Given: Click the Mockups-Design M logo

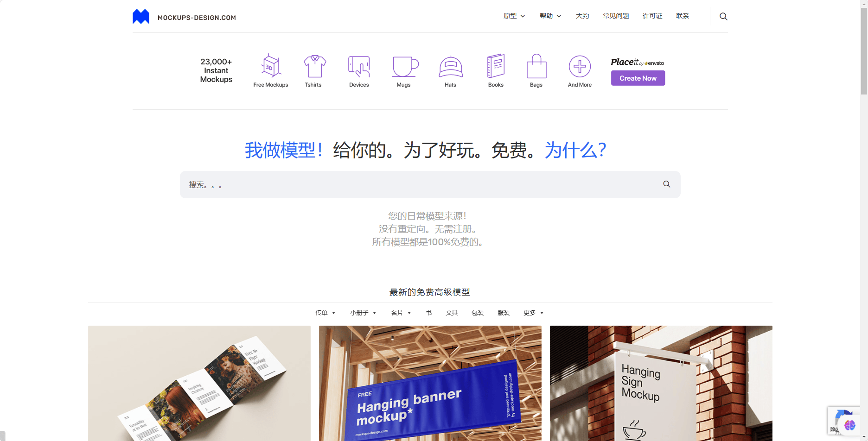Looking at the screenshot, I should click(141, 16).
